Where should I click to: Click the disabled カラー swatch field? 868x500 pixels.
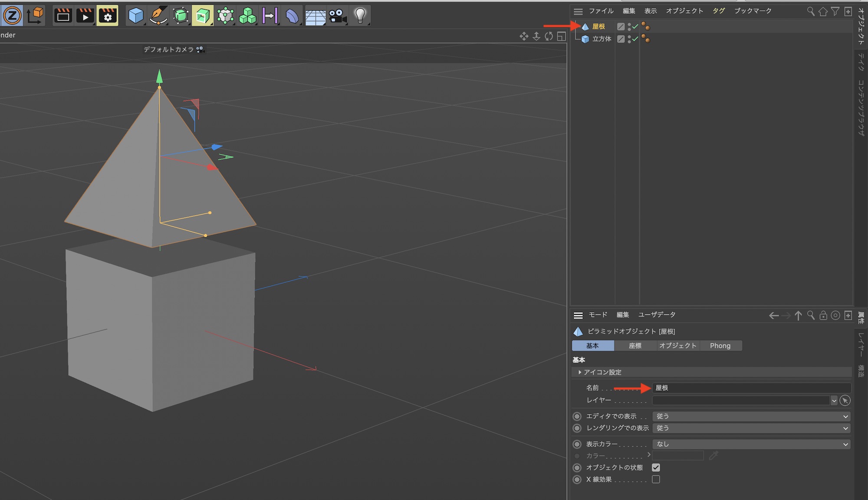pyautogui.click(x=677, y=456)
